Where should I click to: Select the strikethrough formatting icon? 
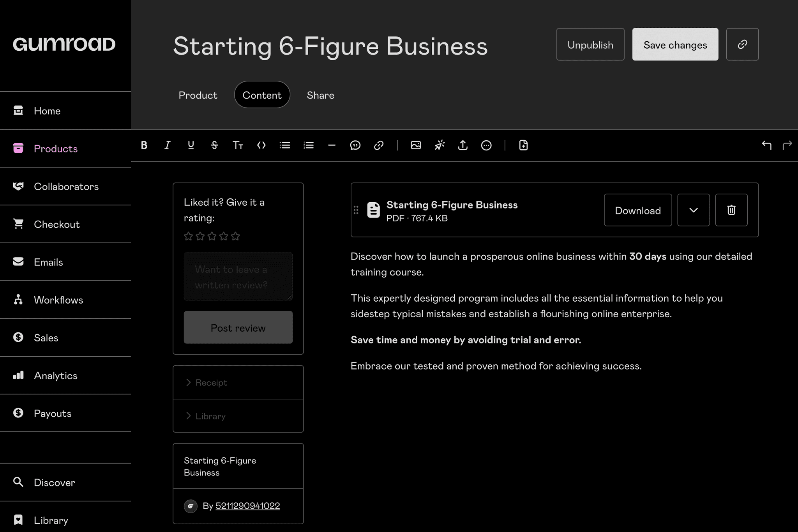[215, 145]
